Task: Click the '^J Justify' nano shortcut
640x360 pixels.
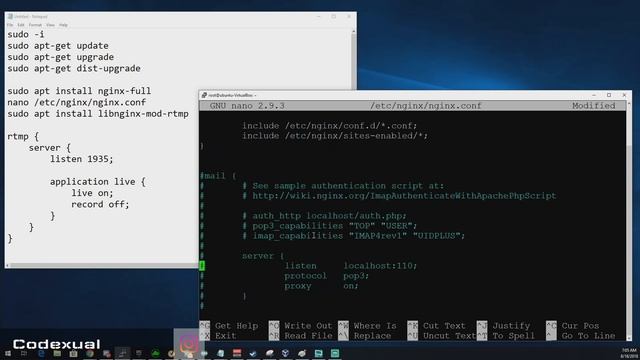Action: click(x=504, y=326)
